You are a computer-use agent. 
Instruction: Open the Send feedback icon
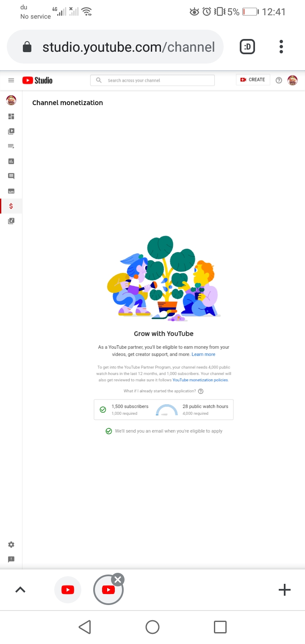coord(11,559)
